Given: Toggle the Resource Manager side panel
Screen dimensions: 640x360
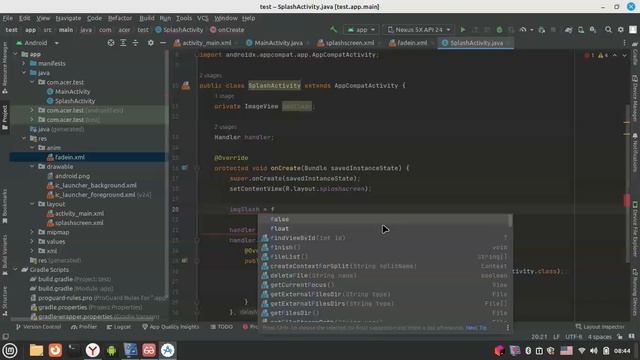Looking at the screenshot, I should (5, 67).
